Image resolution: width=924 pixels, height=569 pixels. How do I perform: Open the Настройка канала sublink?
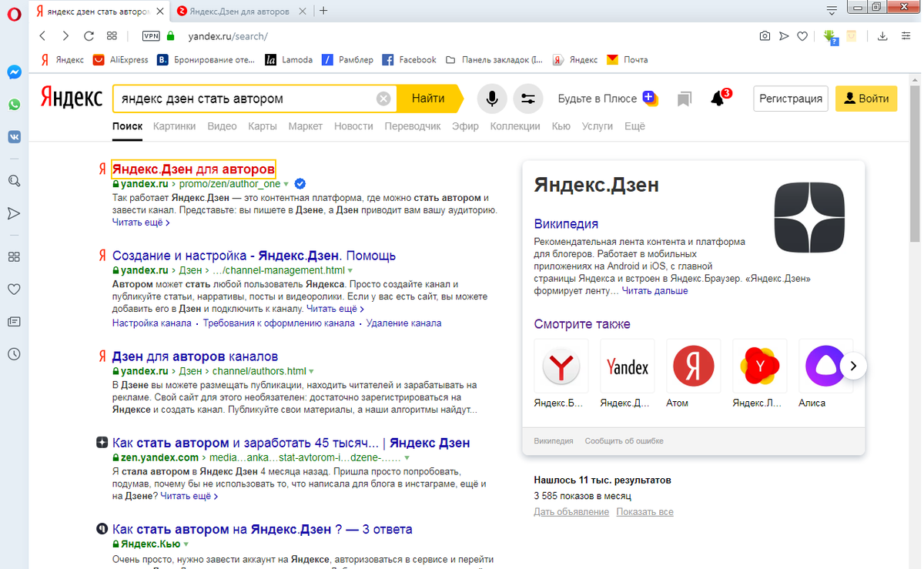pyautogui.click(x=152, y=323)
